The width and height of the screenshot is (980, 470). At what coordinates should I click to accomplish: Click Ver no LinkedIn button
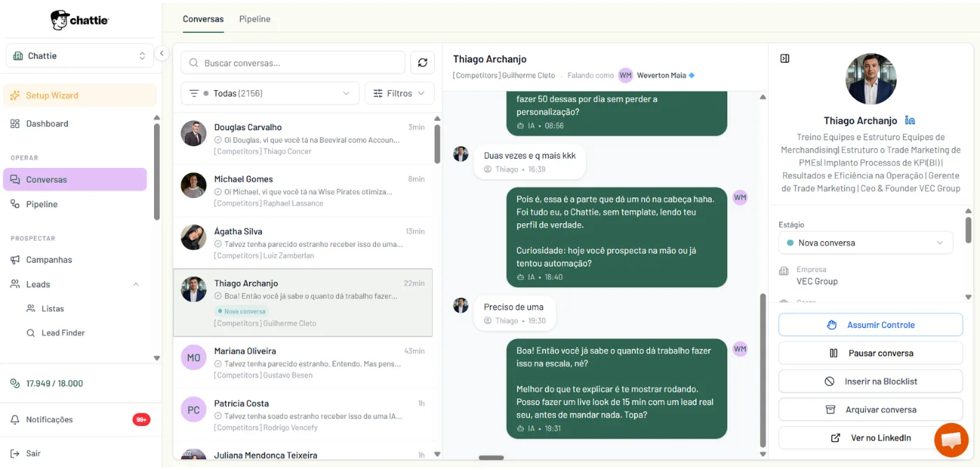(x=871, y=438)
